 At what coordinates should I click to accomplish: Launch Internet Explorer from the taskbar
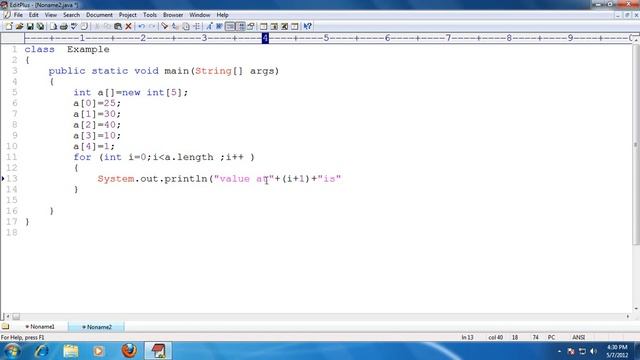pyautogui.click(x=42, y=351)
